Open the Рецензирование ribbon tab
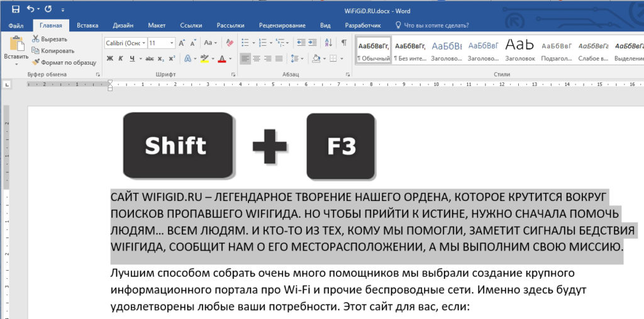 281,26
